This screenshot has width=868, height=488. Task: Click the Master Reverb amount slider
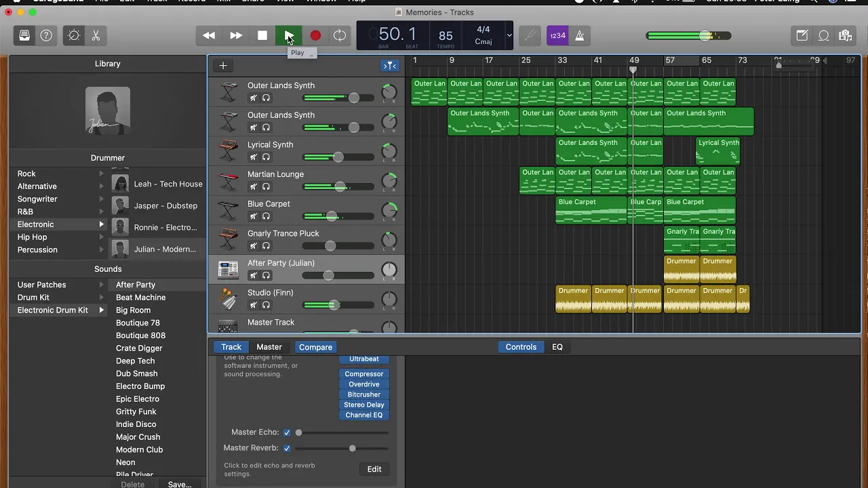(342, 448)
